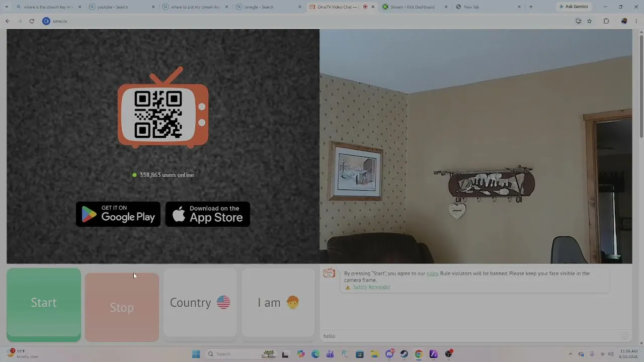The image size is (644, 362).
Task: Open the Windows Start menu
Action: [196, 354]
